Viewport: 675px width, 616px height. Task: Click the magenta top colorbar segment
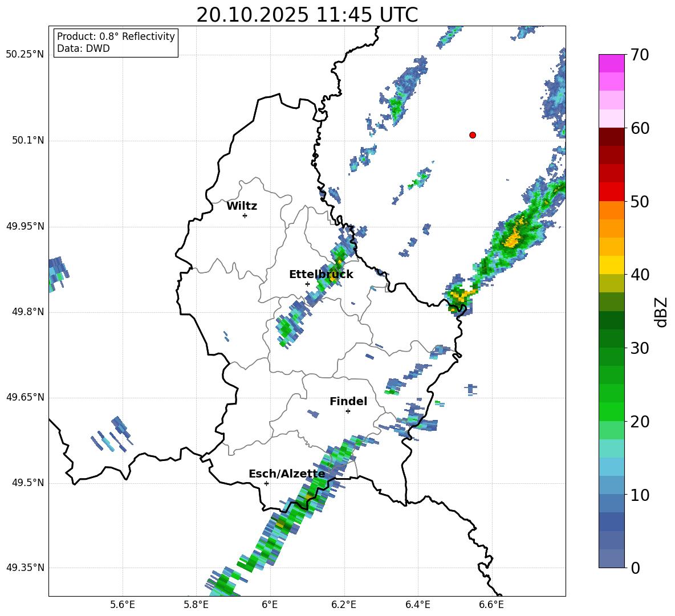point(611,64)
